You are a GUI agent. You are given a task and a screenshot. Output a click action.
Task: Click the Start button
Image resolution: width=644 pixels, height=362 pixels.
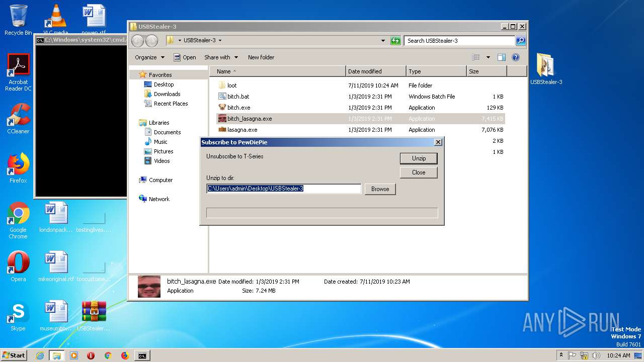click(14, 355)
